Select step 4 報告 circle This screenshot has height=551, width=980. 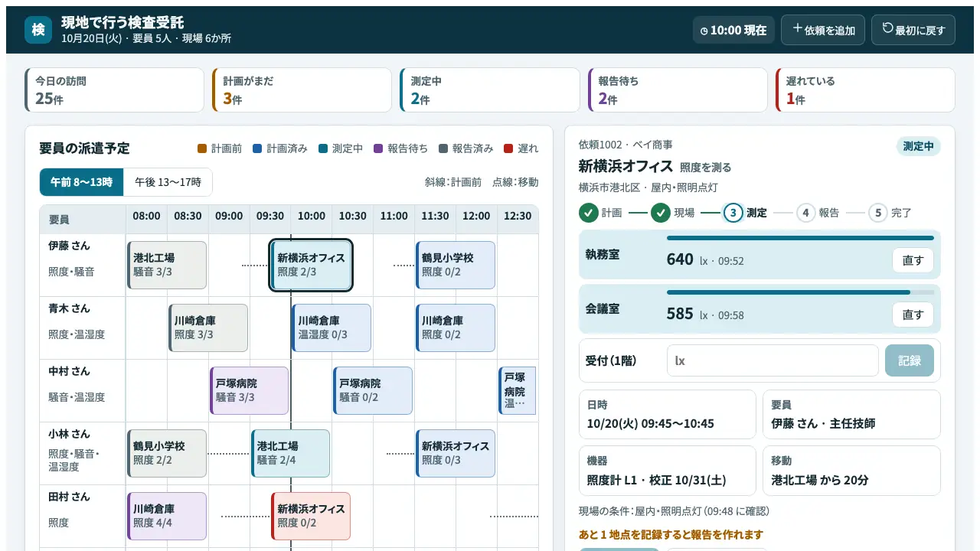point(805,213)
